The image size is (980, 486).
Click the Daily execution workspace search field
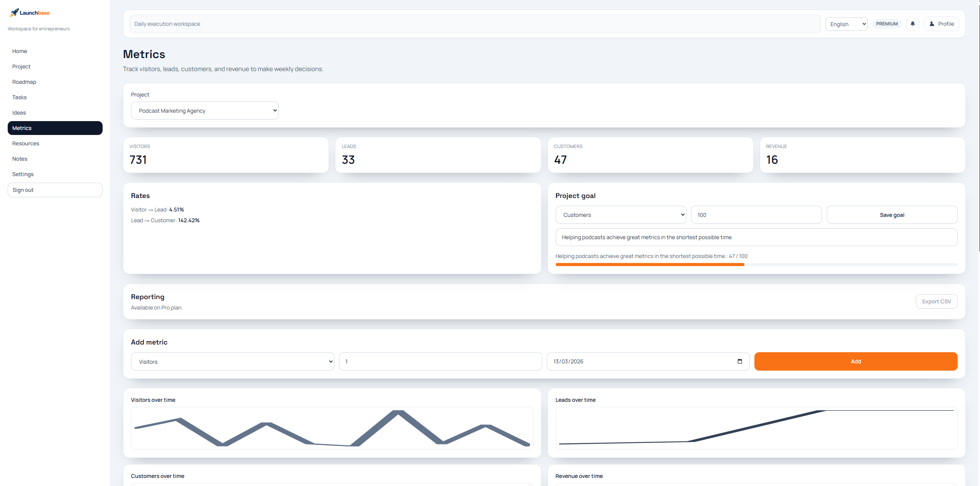click(x=475, y=24)
